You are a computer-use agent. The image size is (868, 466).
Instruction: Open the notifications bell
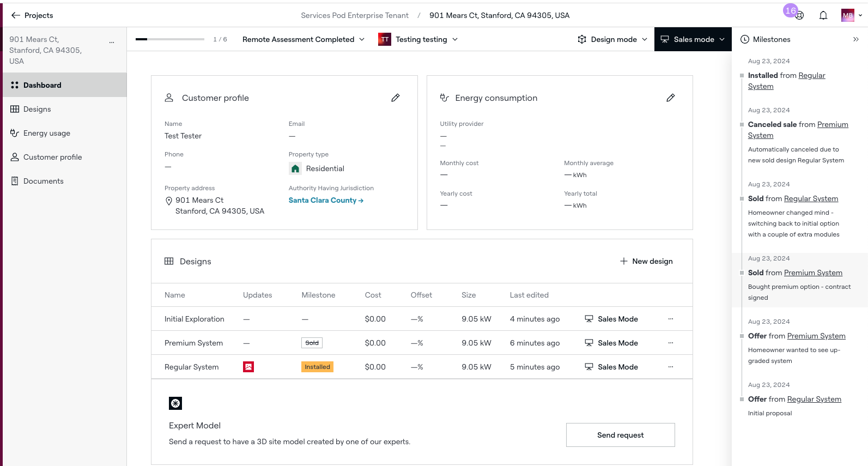pos(823,15)
